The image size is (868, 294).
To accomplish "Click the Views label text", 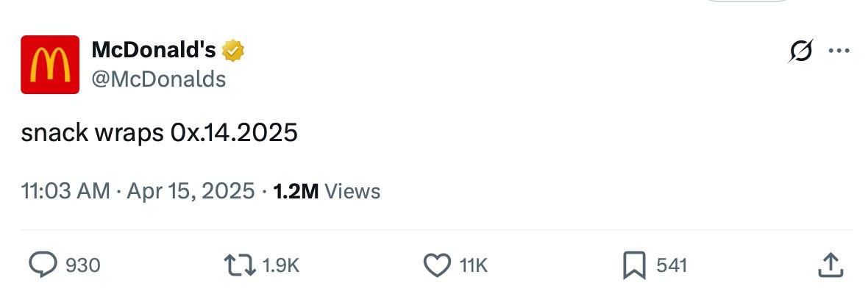I will click(352, 191).
